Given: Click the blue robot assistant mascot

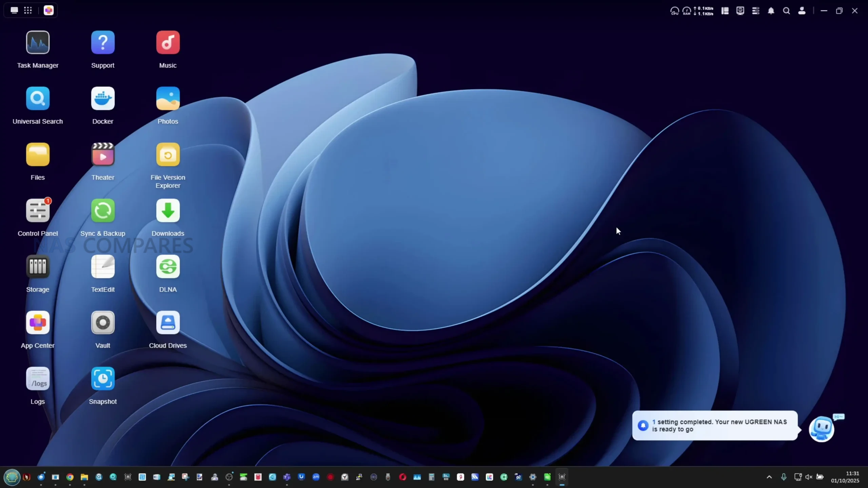Looking at the screenshot, I should (822, 429).
